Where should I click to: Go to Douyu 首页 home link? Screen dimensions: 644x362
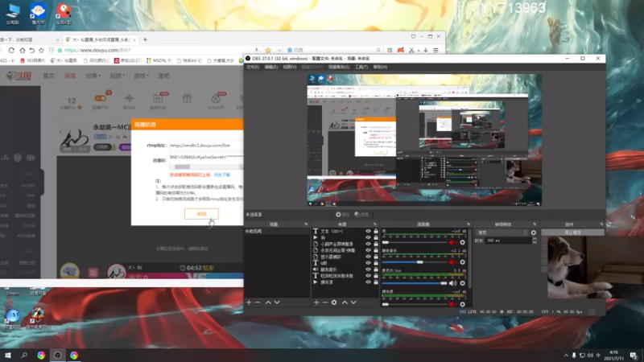coord(48,76)
